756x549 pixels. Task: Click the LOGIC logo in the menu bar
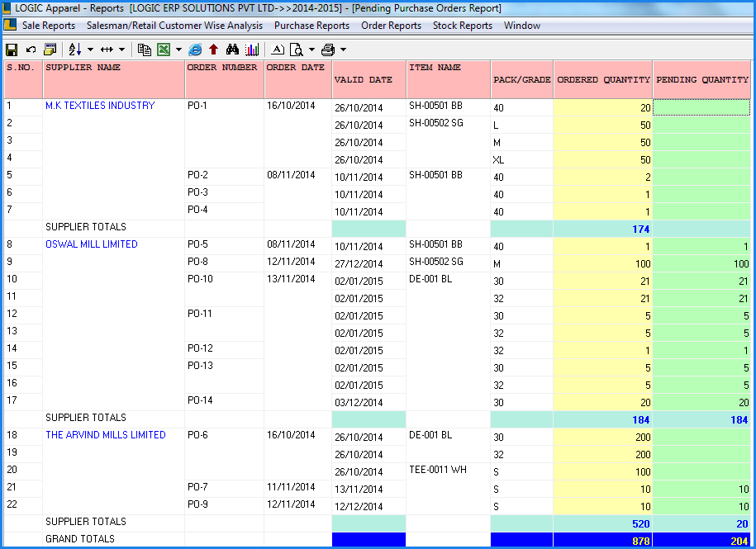pyautogui.click(x=10, y=25)
